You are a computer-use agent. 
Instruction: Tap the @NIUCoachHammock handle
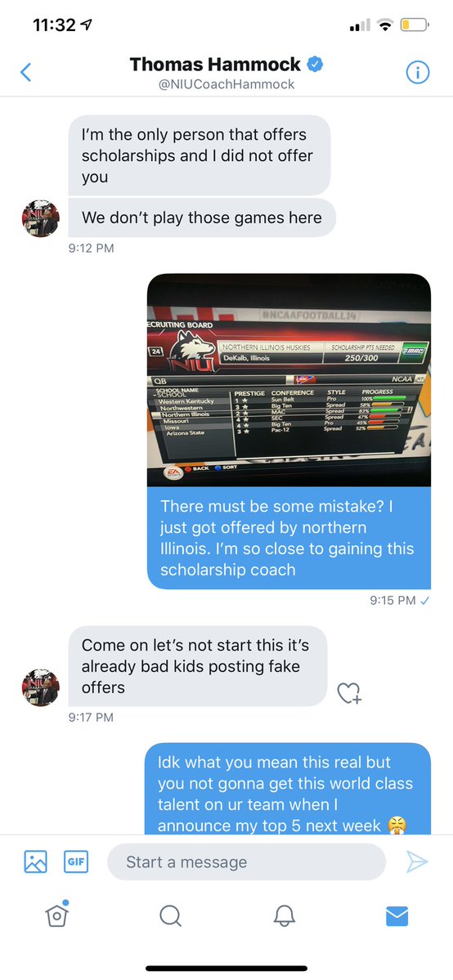(x=226, y=84)
